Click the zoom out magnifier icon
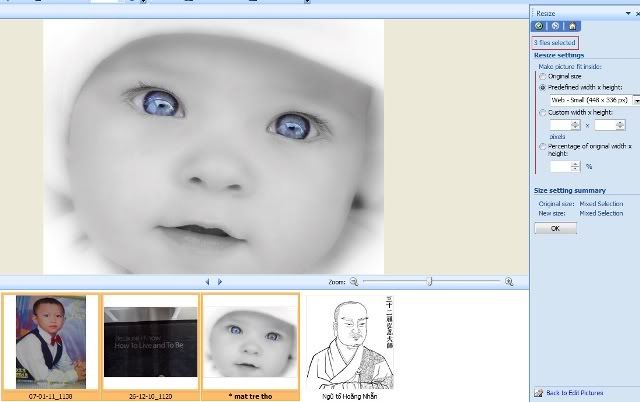 (354, 282)
